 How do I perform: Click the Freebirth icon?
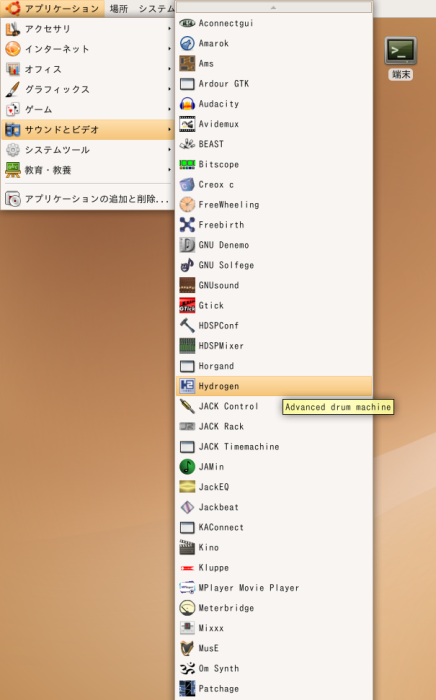187,225
